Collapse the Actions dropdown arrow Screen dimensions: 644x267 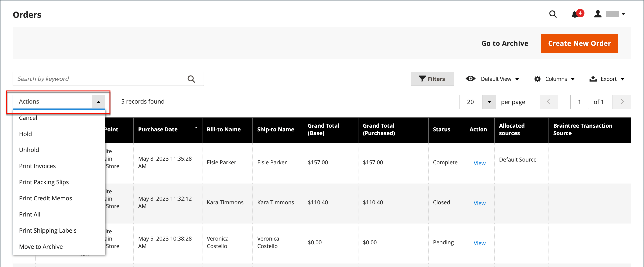(x=99, y=102)
